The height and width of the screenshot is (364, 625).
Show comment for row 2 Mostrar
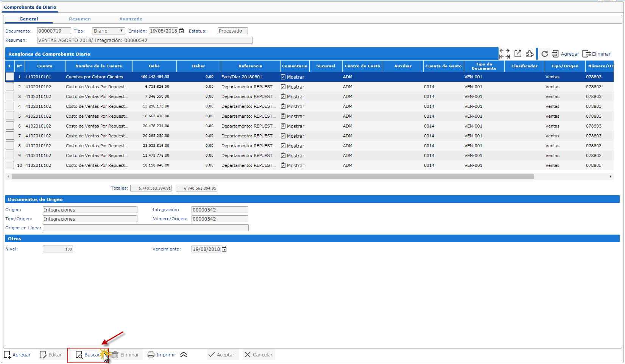click(x=293, y=87)
